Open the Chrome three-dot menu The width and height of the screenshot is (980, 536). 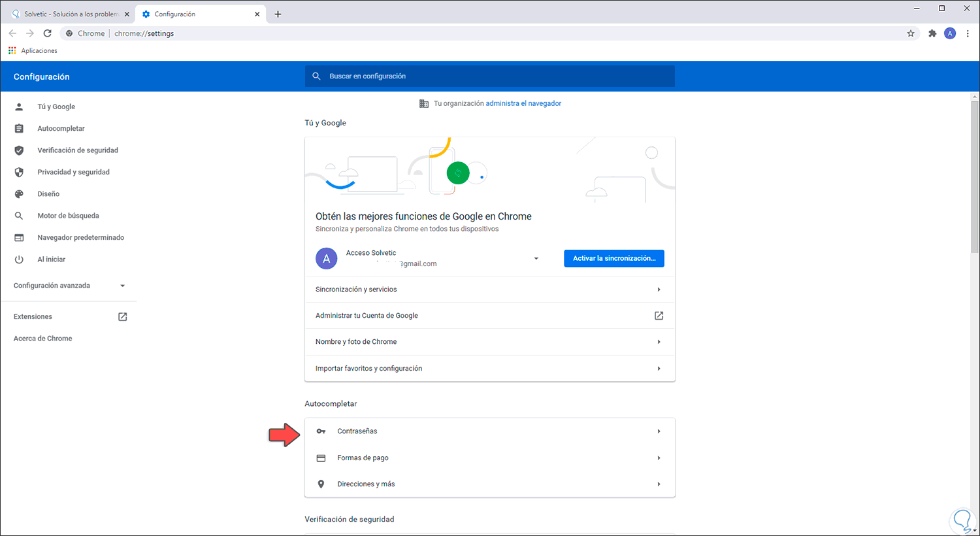(968, 33)
